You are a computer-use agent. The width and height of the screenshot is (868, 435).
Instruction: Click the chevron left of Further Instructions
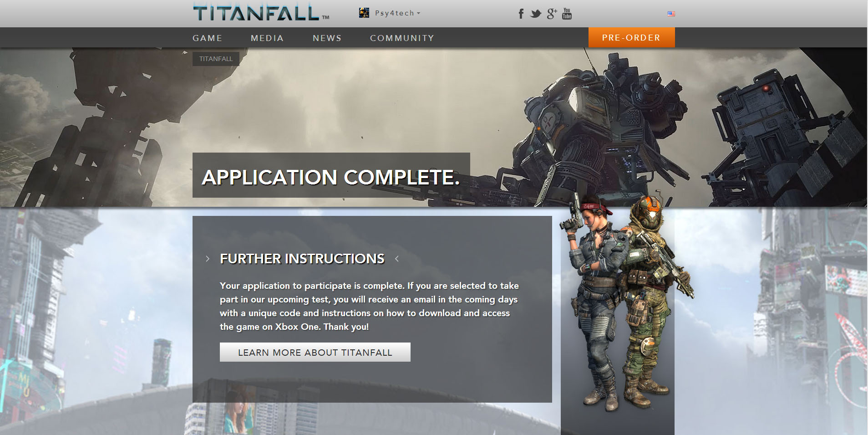[208, 259]
